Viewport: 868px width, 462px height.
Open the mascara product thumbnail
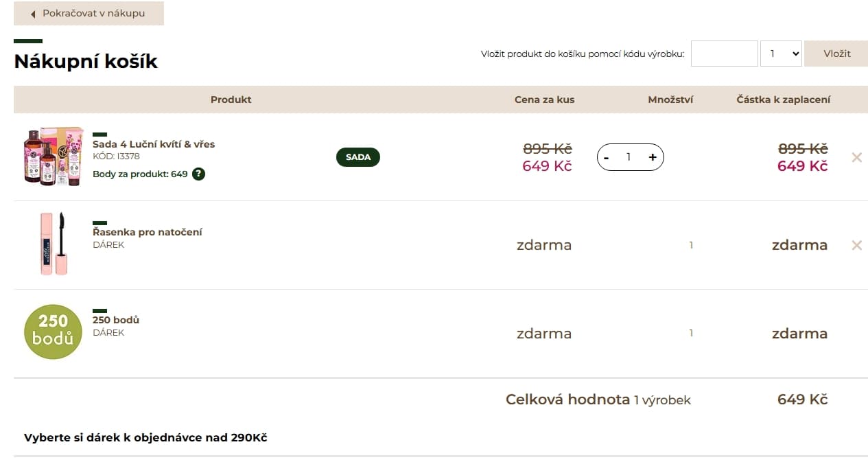pyautogui.click(x=54, y=244)
